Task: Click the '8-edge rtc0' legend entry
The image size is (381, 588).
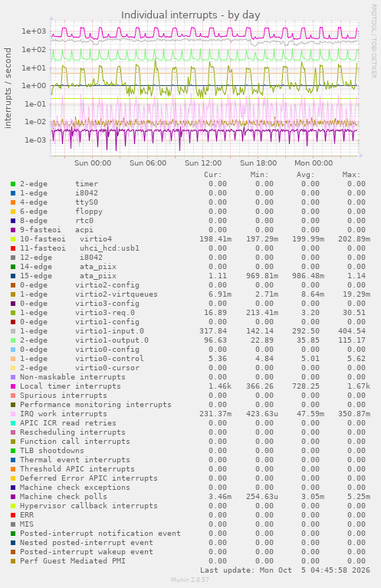Action: (x=57, y=221)
